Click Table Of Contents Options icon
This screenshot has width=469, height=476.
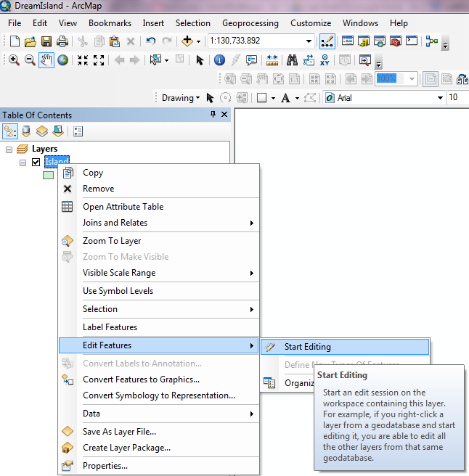pyautogui.click(x=78, y=131)
